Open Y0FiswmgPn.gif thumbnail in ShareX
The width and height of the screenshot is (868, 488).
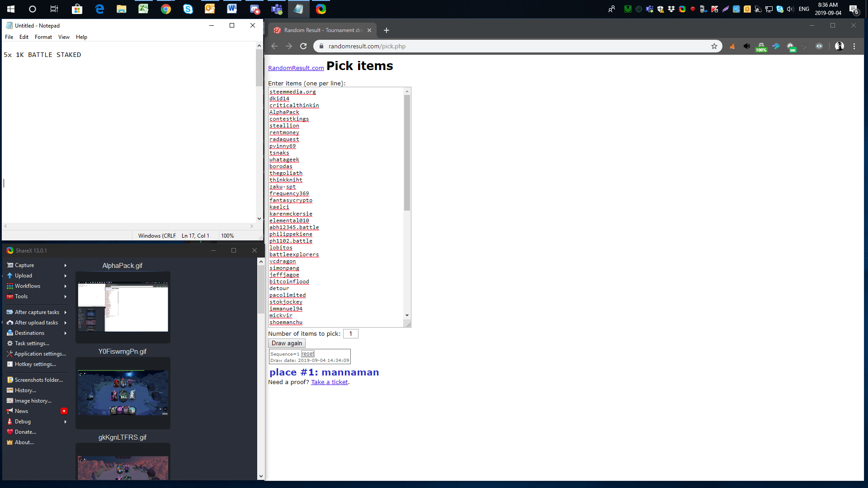(123, 393)
